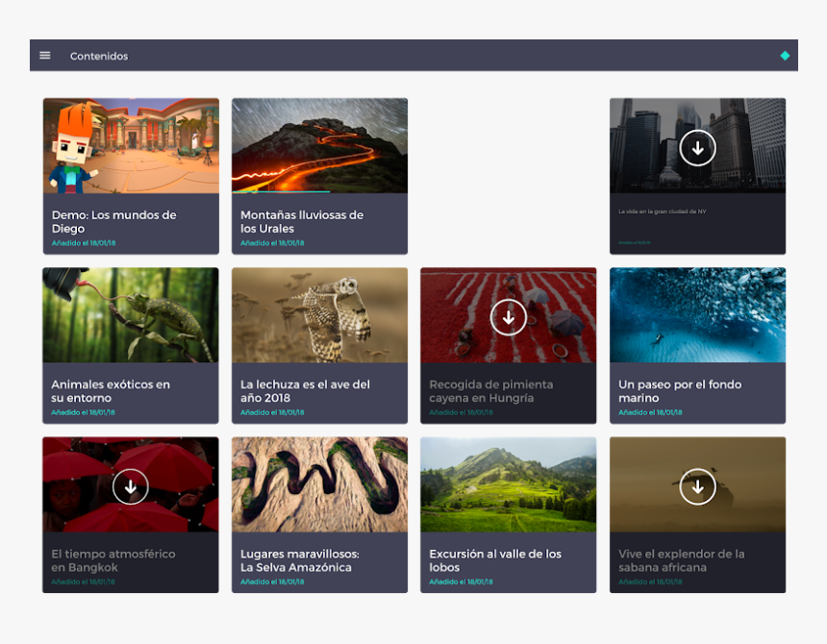Screen dimensions: 827x644
Task: Click title 'Un paseo por el fondo marino'
Action: coord(680,391)
